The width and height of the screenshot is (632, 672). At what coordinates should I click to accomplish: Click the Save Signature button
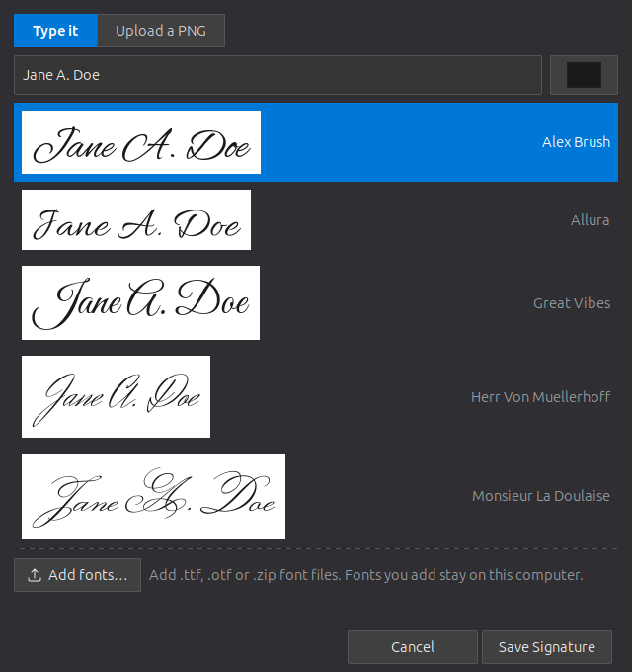[547, 647]
